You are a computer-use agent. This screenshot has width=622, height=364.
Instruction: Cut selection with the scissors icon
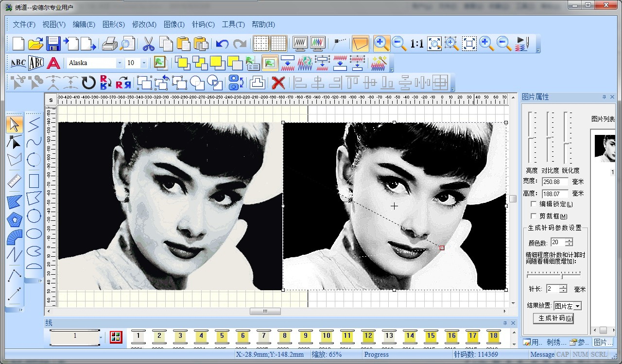click(148, 44)
